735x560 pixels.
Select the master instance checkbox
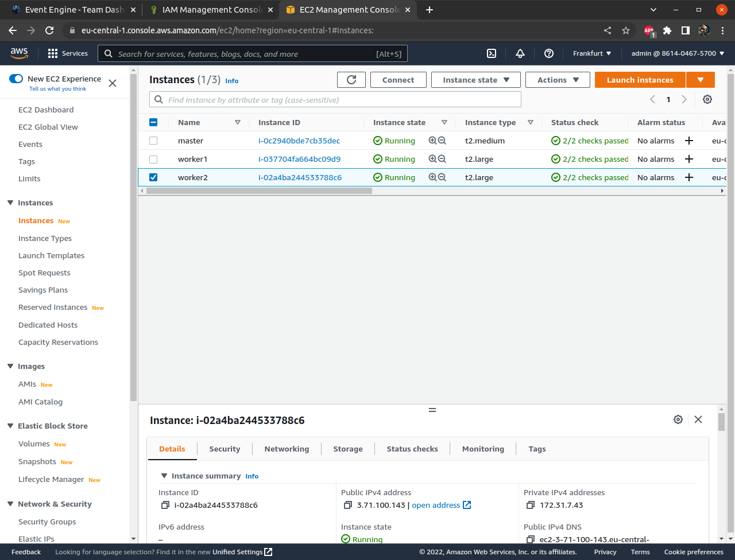(x=153, y=141)
